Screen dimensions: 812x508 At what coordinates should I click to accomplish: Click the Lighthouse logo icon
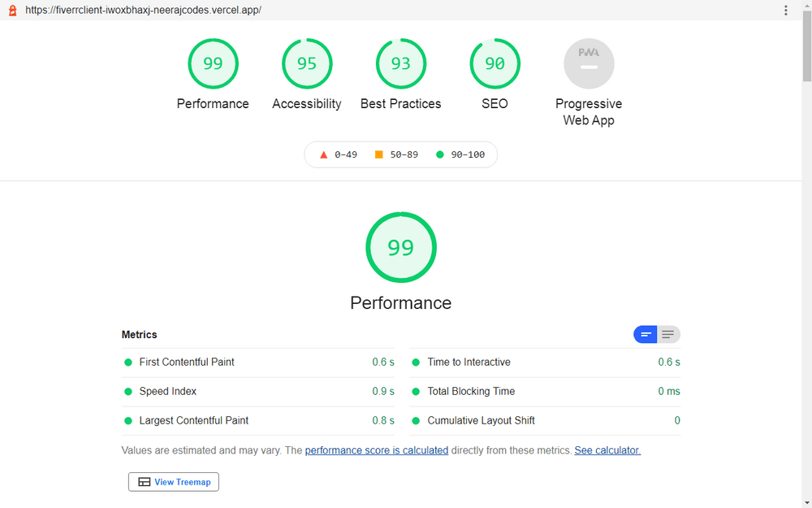[x=12, y=11]
